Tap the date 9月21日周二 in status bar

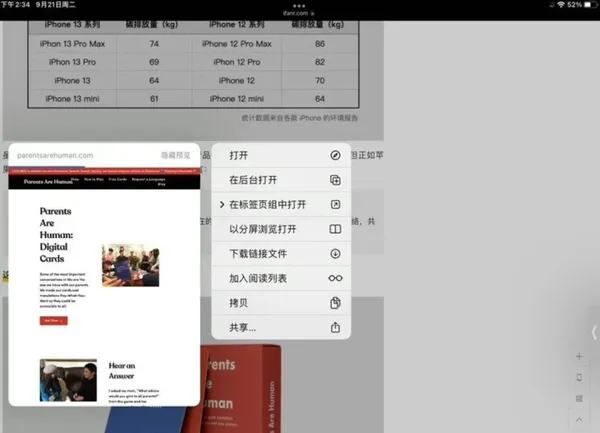pyautogui.click(x=55, y=5)
